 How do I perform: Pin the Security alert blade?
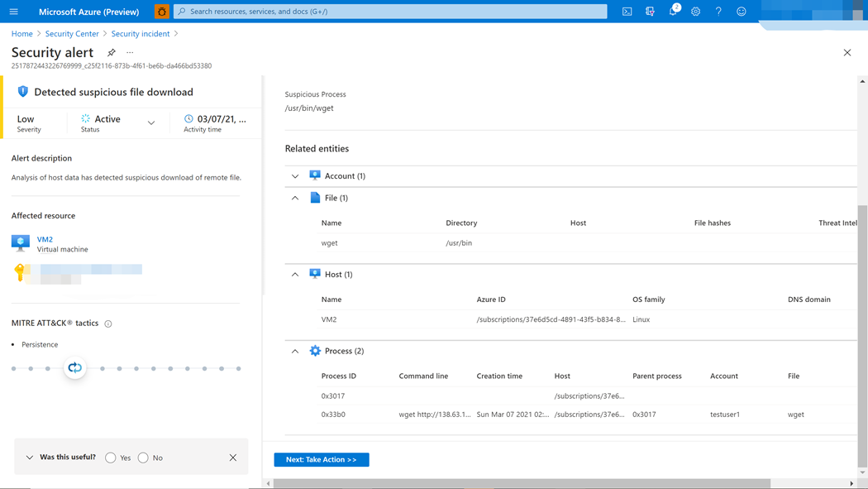[x=112, y=53]
